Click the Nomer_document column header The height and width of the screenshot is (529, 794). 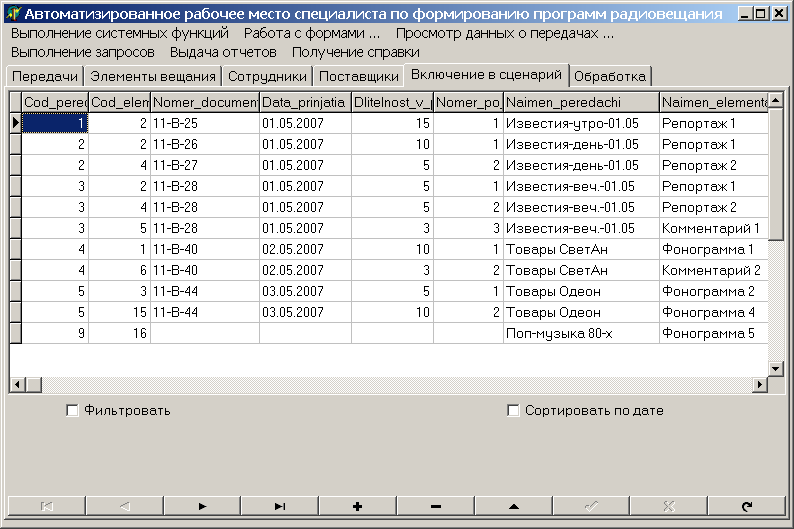(205, 102)
